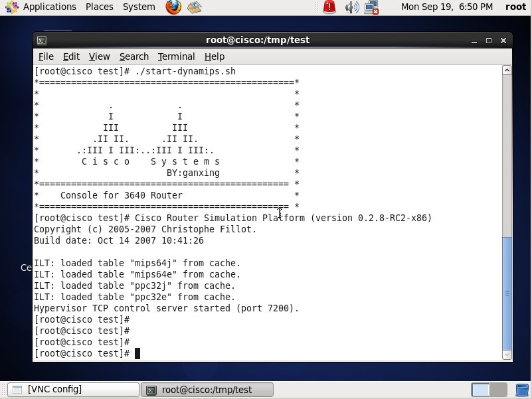
Task: Click the 'ppc32e' loaded table line
Action: click(134, 297)
